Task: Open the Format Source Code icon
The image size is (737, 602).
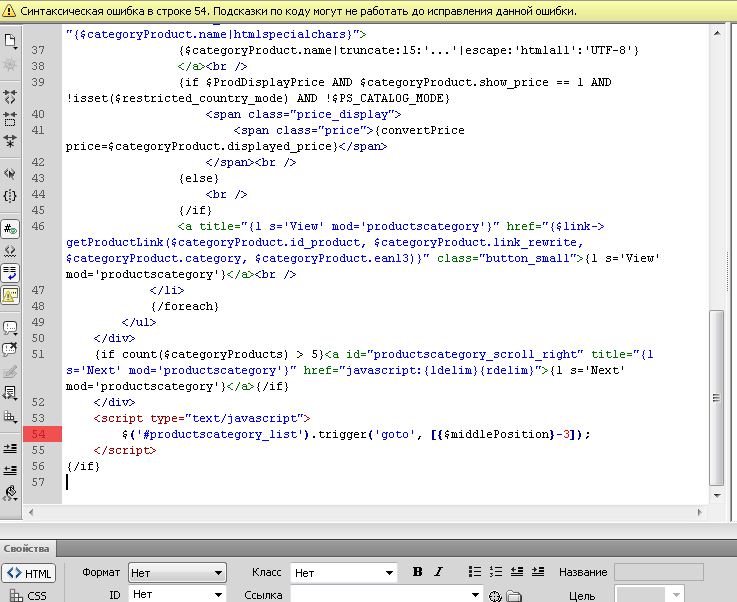Action: point(10,493)
